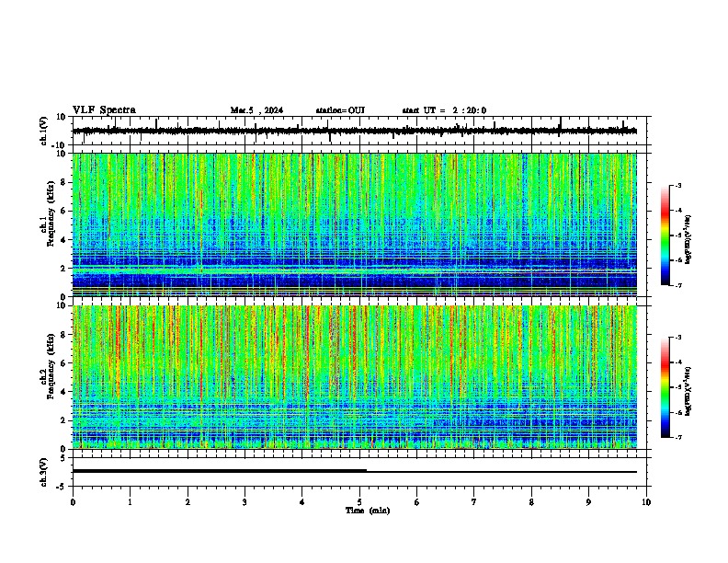Click the time axis tick label '10'
Image resolution: width=728 pixels, height=563 pixels.
pyautogui.click(x=646, y=502)
